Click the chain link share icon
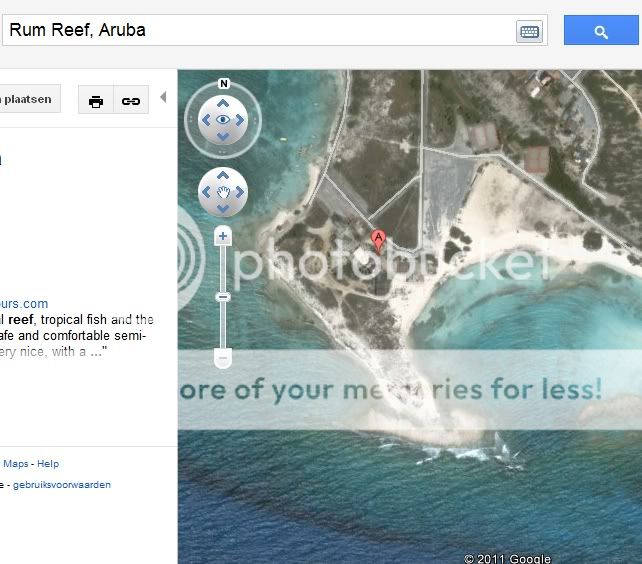This screenshot has width=642, height=564. click(x=131, y=101)
